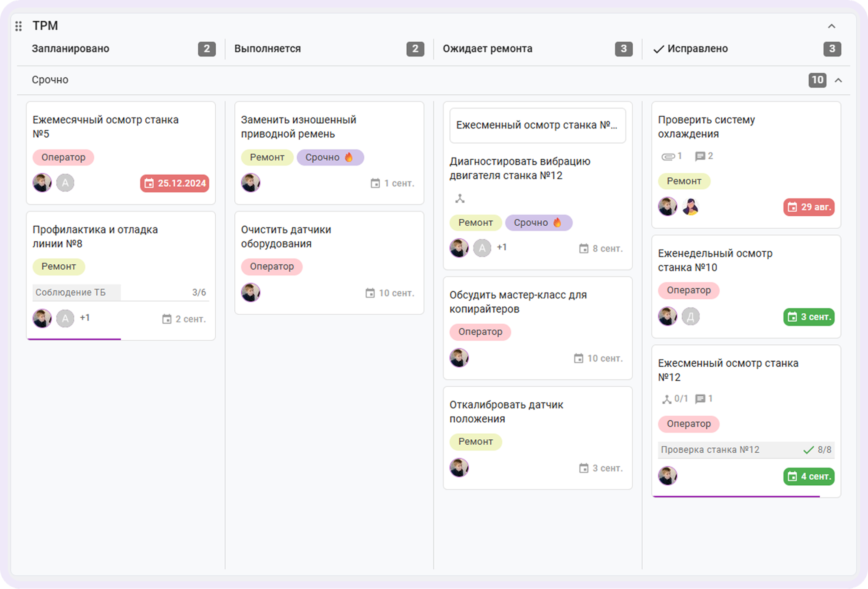Image resolution: width=868 pixels, height=589 pixels.
Task: Collapse the TPM board with top chevron
Action: point(832,26)
